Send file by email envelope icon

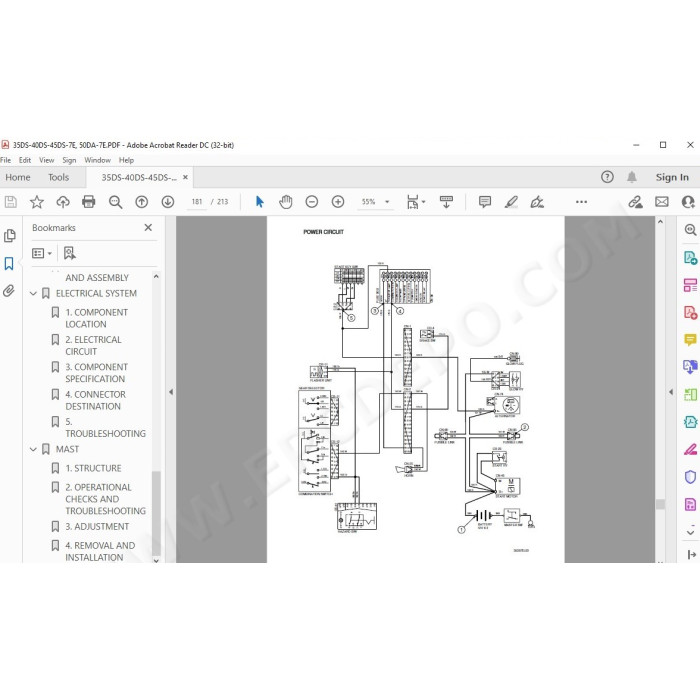coord(662,202)
